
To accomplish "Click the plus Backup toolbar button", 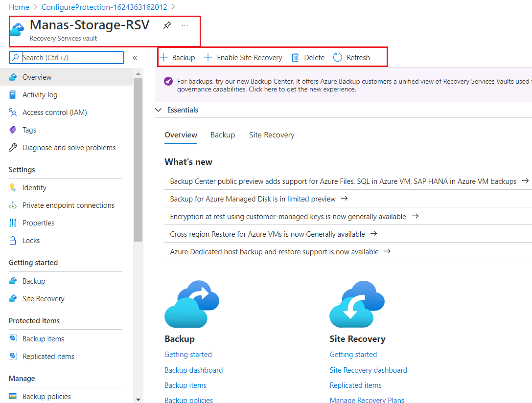I will point(178,58).
